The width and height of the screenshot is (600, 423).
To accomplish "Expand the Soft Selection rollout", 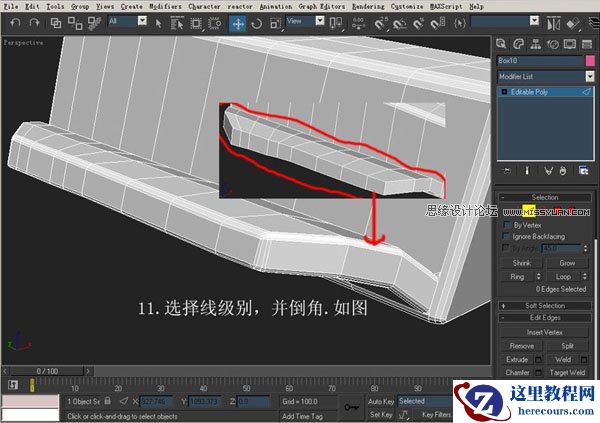I will pos(545,305).
